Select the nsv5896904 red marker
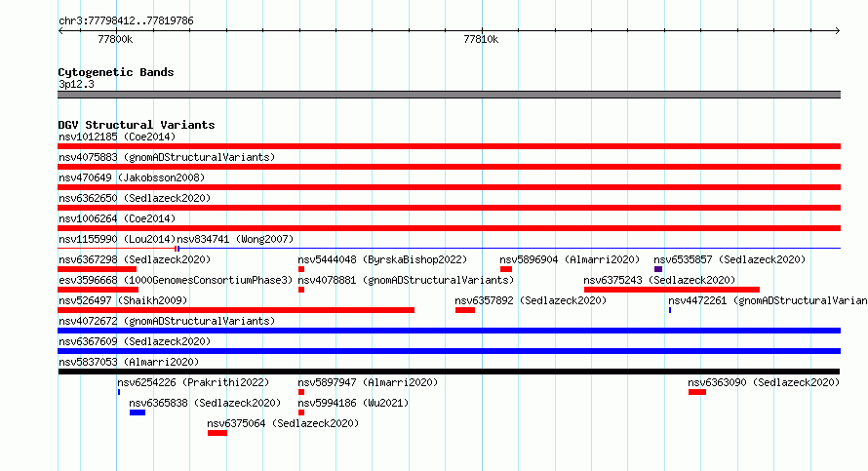The height and width of the screenshot is (471, 868). click(506, 269)
